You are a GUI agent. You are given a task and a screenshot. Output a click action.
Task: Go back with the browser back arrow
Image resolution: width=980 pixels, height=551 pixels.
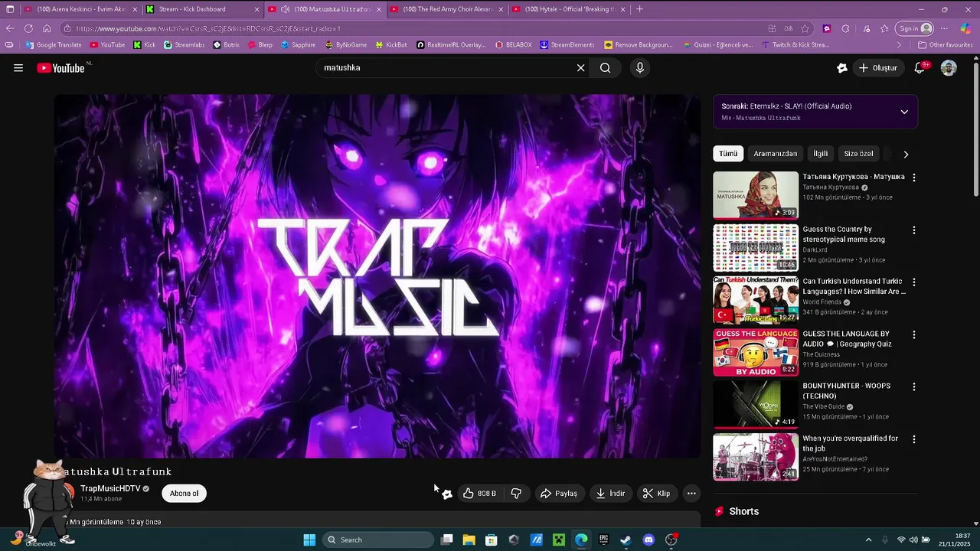click(10, 28)
